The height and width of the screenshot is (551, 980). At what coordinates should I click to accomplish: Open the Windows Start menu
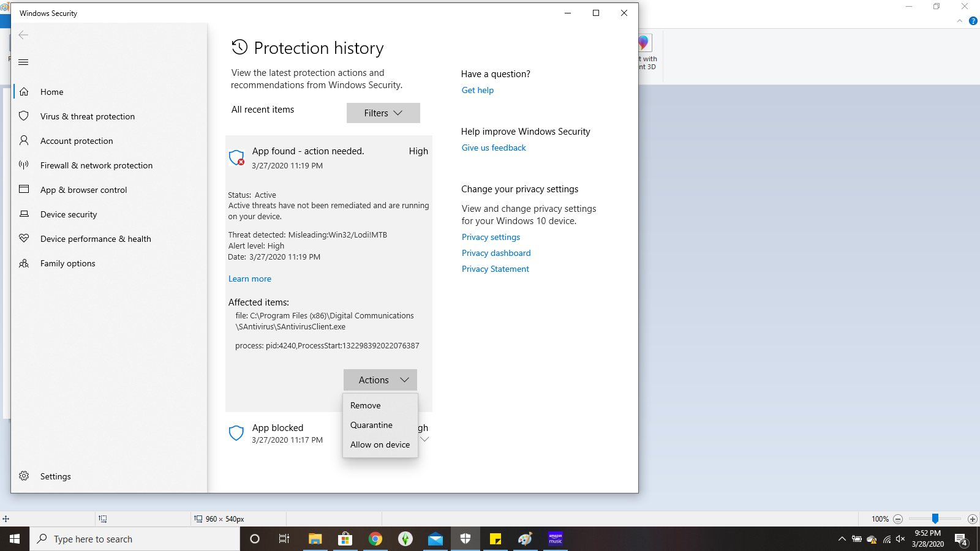click(x=15, y=539)
